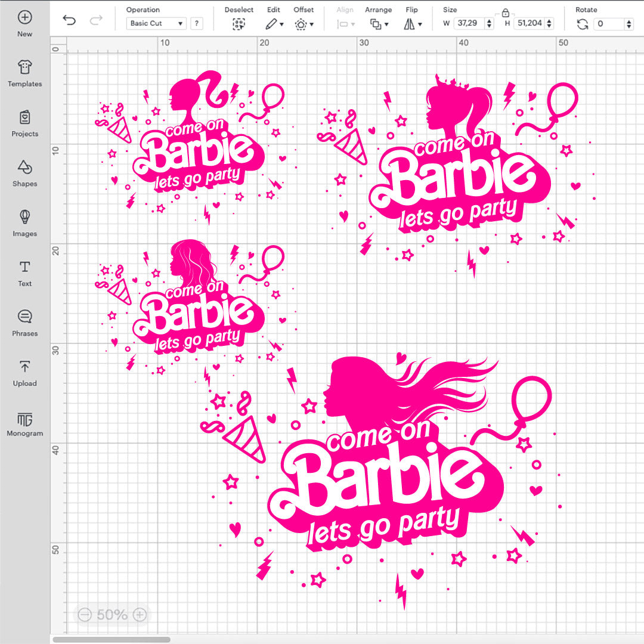Click the Flip icon
This screenshot has height=644, width=644.
click(409, 24)
